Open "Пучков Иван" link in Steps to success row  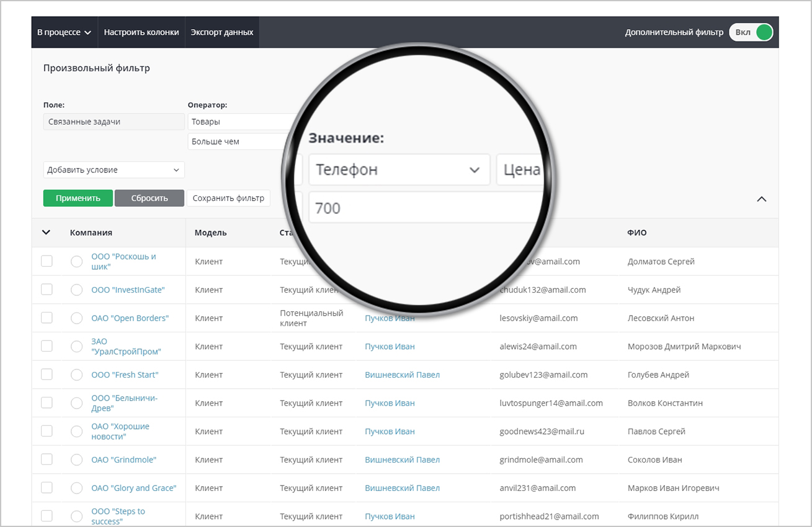pyautogui.click(x=390, y=516)
